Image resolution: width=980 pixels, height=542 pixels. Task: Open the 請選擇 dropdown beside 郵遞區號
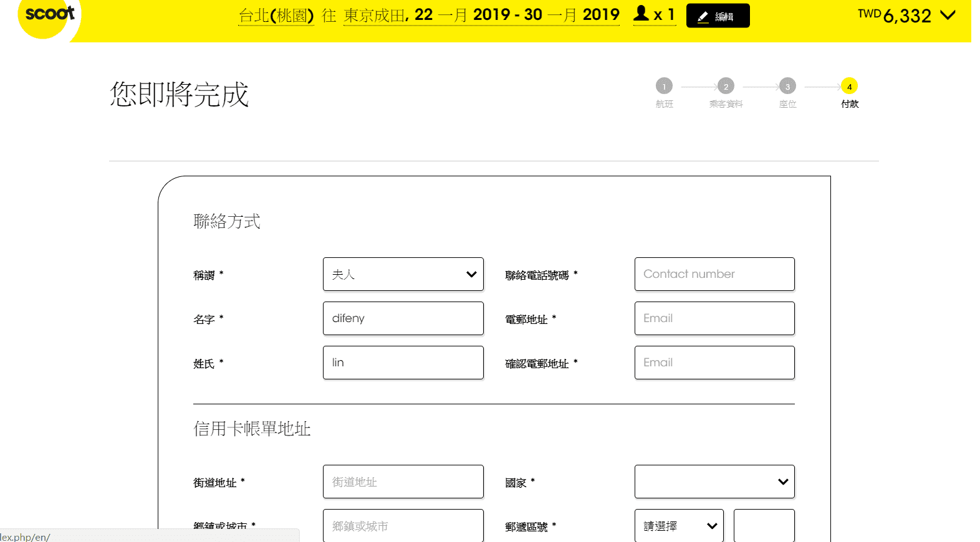point(679,525)
